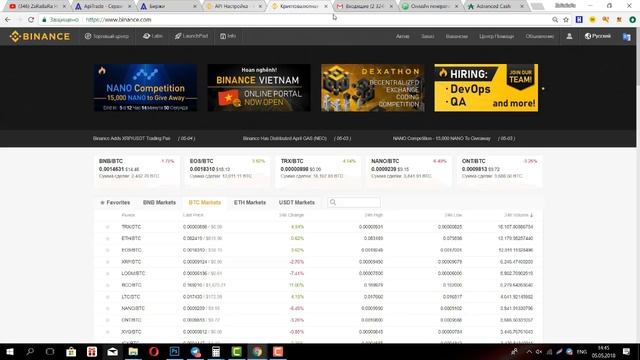Click the Binance logo in the header
Image resolution: width=640 pixels, height=360 pixels.
pos(40,36)
